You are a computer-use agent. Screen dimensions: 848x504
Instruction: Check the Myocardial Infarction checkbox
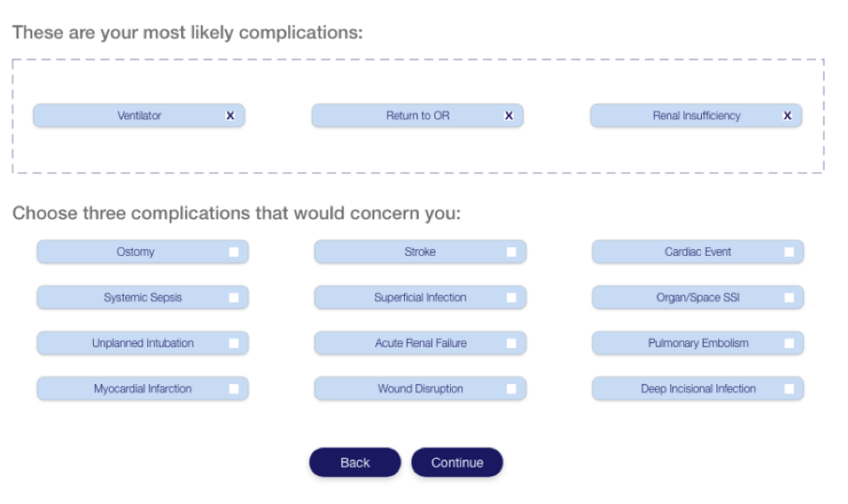(233, 389)
